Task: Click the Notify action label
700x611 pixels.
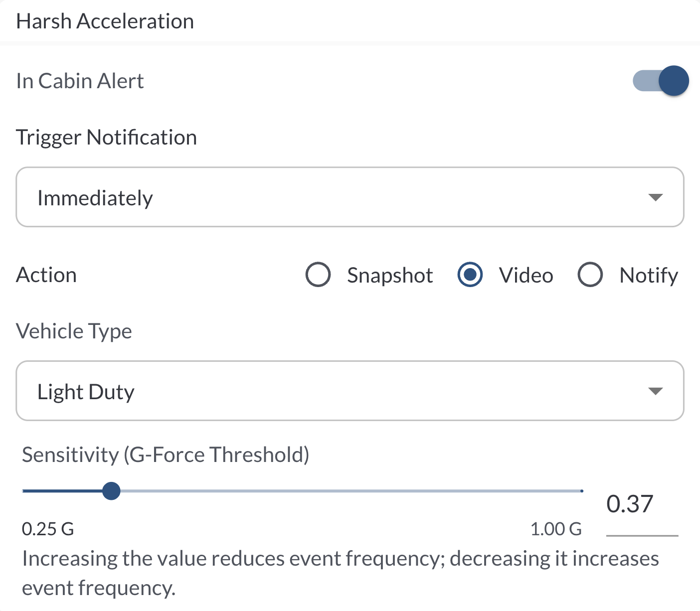Action: pyautogui.click(x=649, y=276)
